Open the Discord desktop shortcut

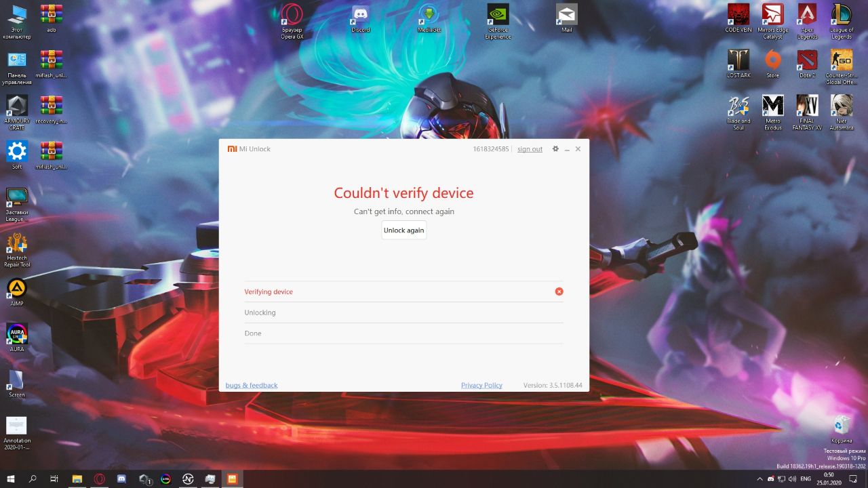(x=360, y=19)
